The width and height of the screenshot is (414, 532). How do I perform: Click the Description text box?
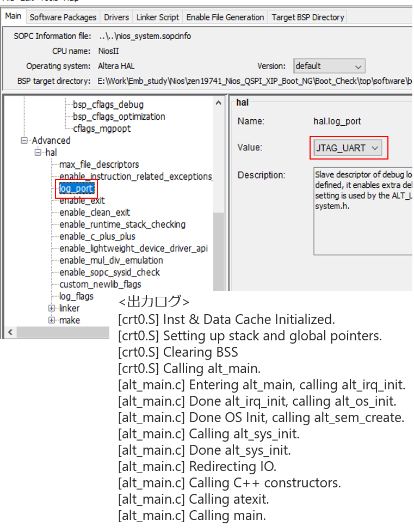point(363,211)
